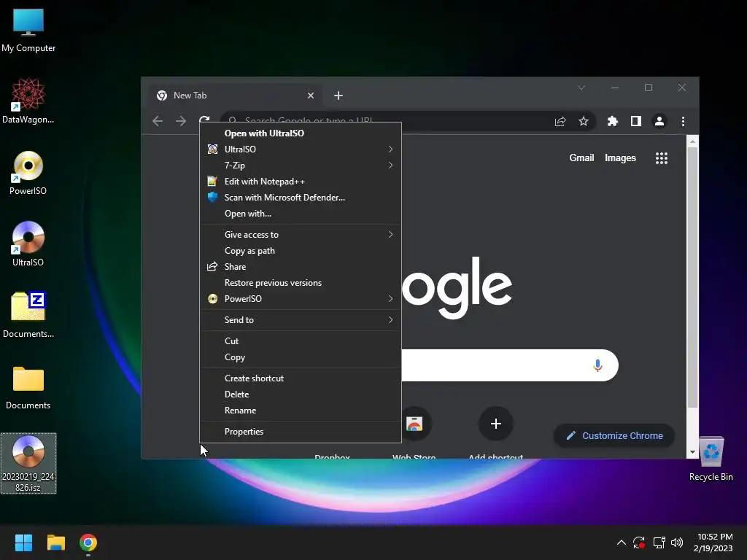Expand the Send to submenu

coord(301,320)
